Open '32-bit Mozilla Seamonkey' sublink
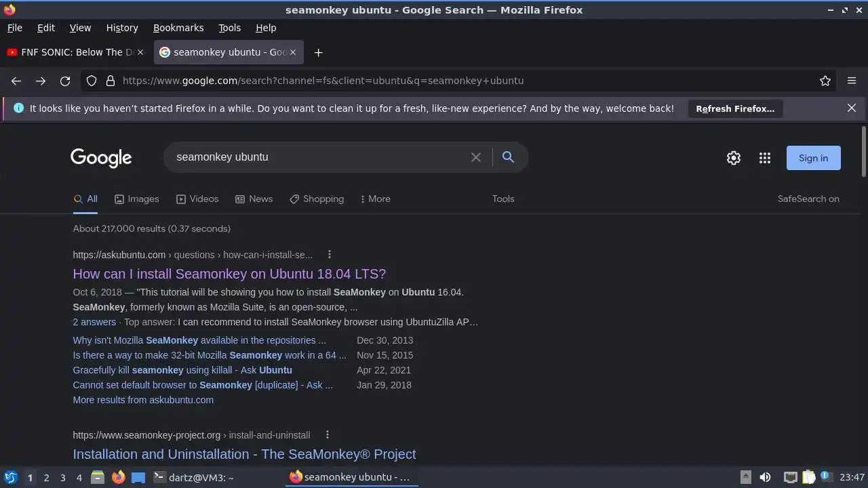The width and height of the screenshot is (868, 488). 209,355
